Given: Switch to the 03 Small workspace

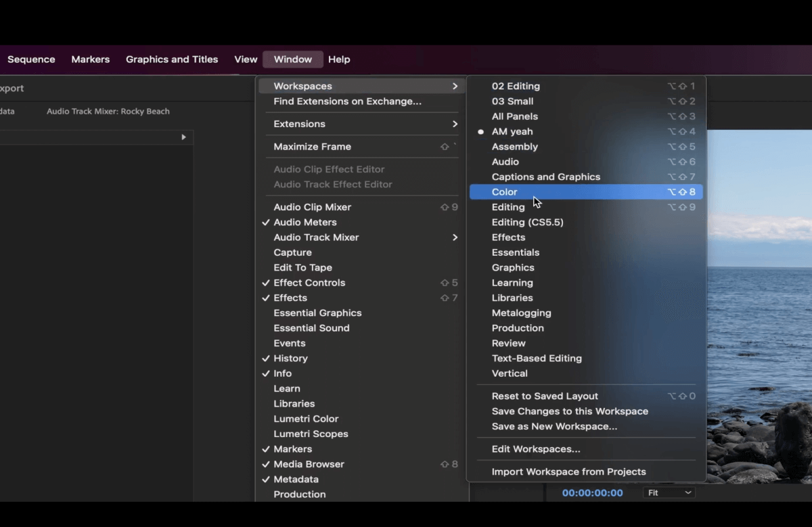Looking at the screenshot, I should click(586, 101).
